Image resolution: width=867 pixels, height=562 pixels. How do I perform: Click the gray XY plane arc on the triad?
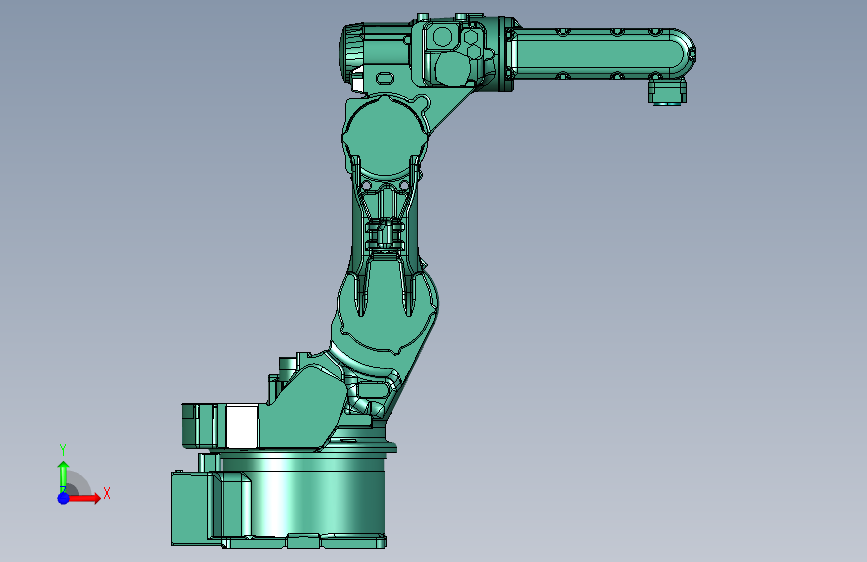[x=79, y=483]
